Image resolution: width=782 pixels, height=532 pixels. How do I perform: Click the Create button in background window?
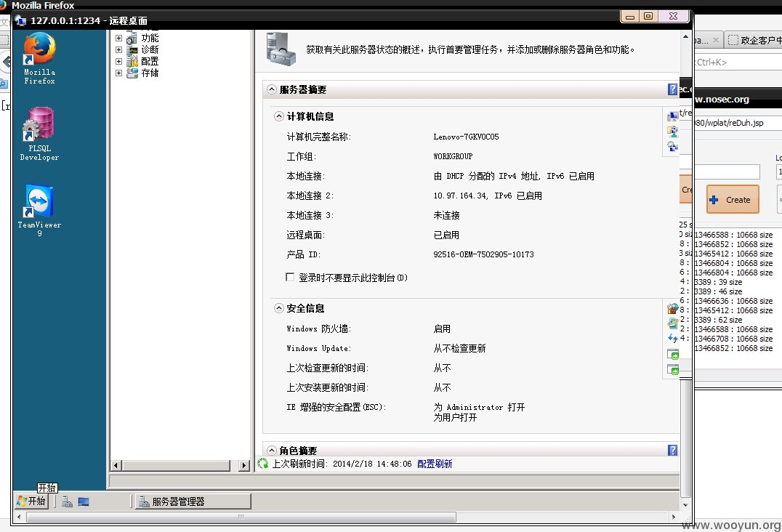[733, 199]
